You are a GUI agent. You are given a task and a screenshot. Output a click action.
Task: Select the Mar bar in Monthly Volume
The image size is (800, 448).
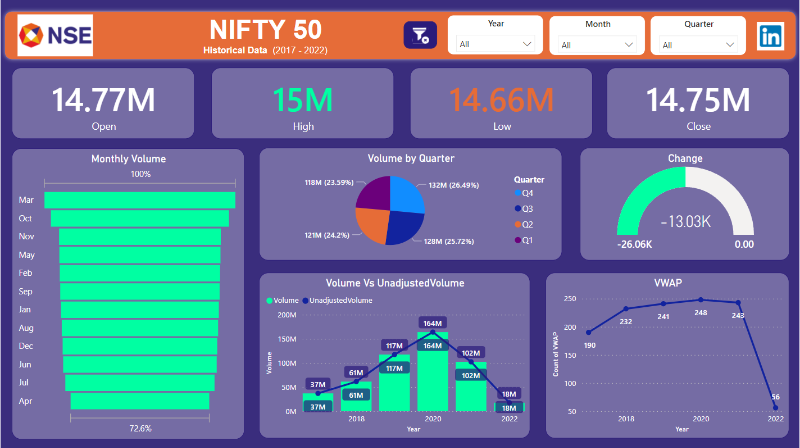[140, 200]
